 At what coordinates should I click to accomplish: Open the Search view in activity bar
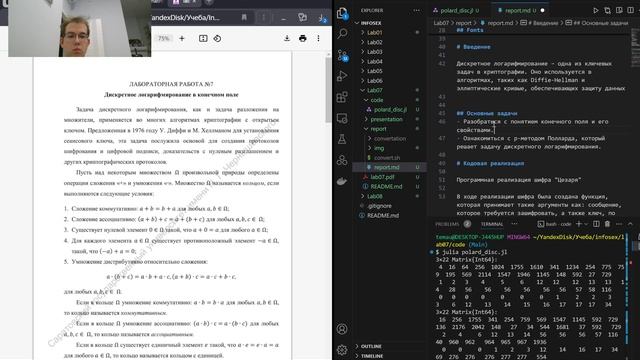tap(342, 33)
